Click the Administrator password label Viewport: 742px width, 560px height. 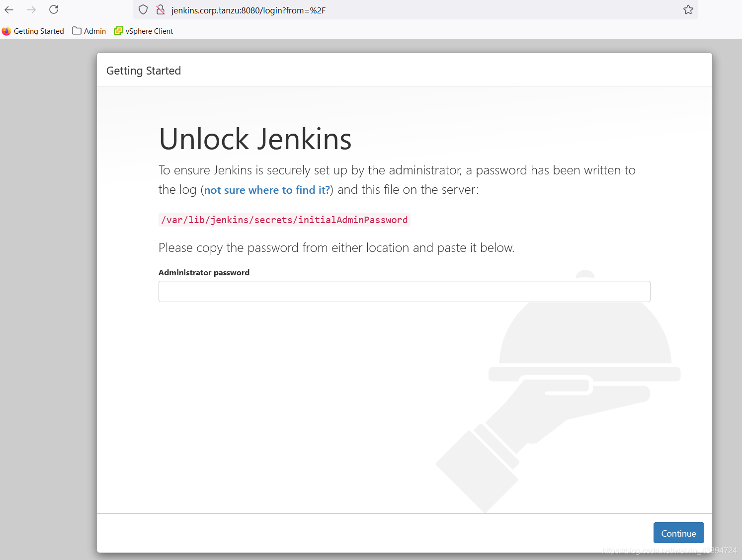pos(204,272)
